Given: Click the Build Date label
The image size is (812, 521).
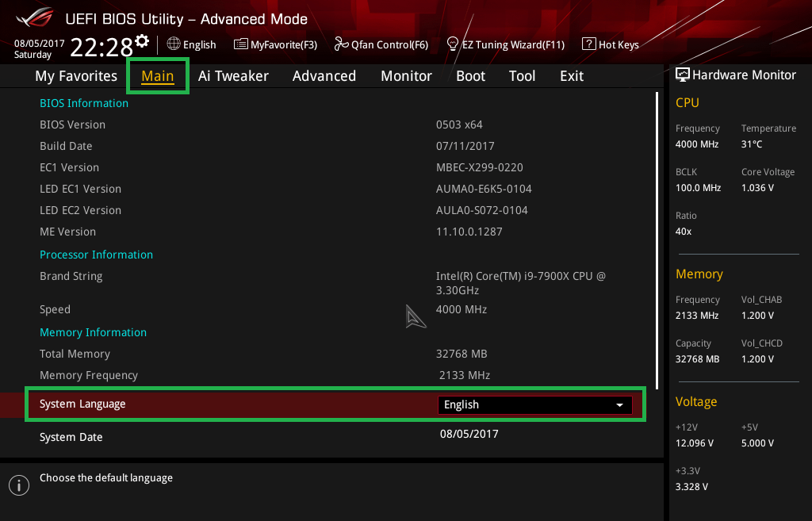Looking at the screenshot, I should pos(66,146).
